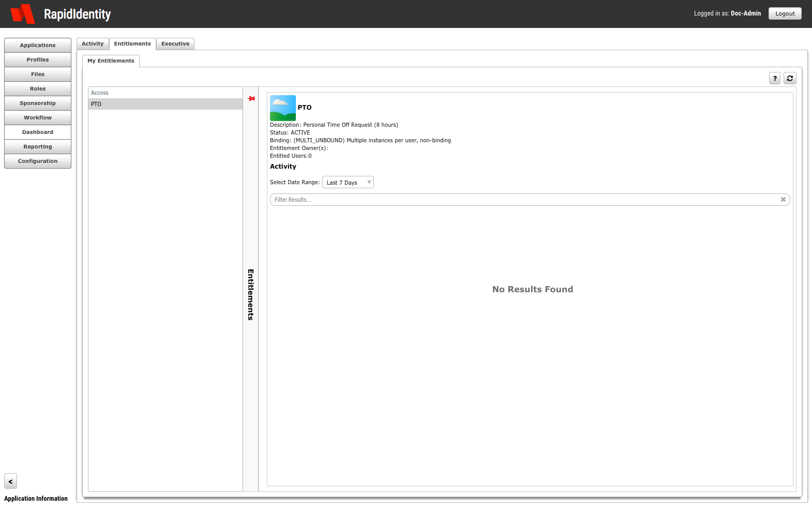Toggle the red pin on Entitlements panel
The height and width of the screenshot is (509, 812).
coord(251,98)
